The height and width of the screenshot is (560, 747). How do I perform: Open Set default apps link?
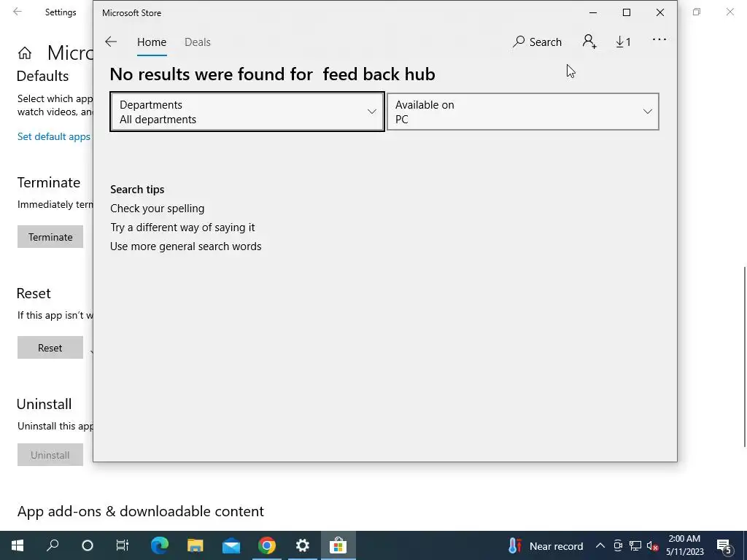click(x=54, y=136)
